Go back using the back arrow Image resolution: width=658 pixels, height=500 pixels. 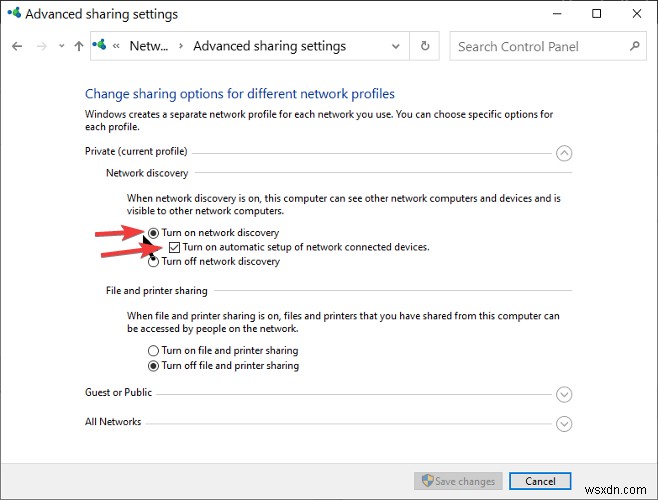(17, 46)
